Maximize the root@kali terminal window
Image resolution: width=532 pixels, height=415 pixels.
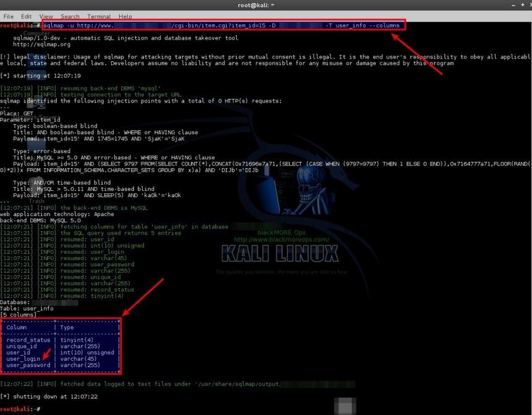coord(523,5)
